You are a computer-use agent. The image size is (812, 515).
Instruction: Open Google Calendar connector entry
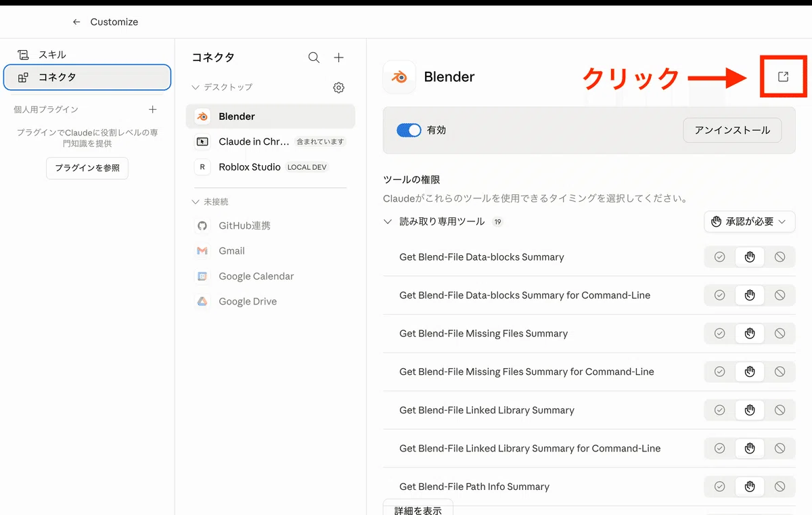(x=271, y=276)
